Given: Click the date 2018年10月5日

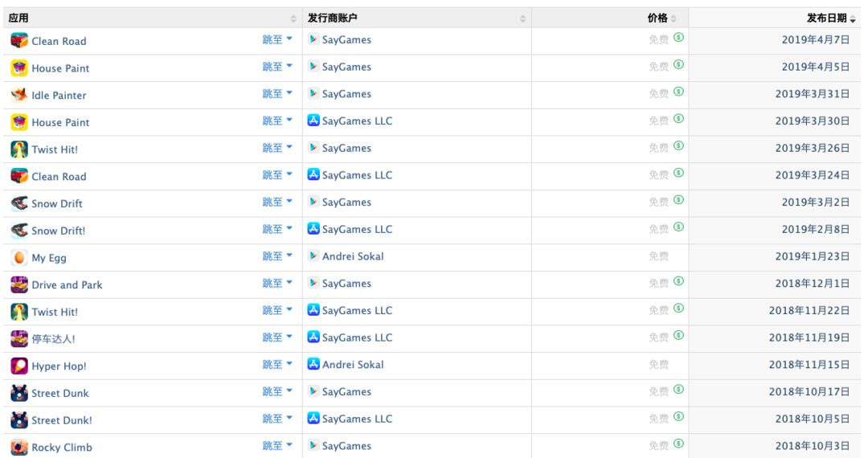Looking at the screenshot, I should tap(812, 419).
